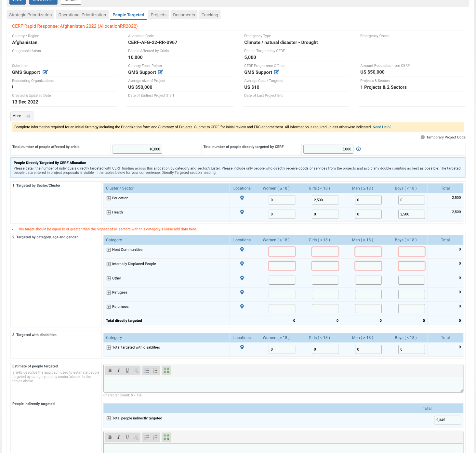Viewport: 476px width, 453px height.
Task: Remove formatting in Estimate of people targeted editor
Action: [x=136, y=370]
